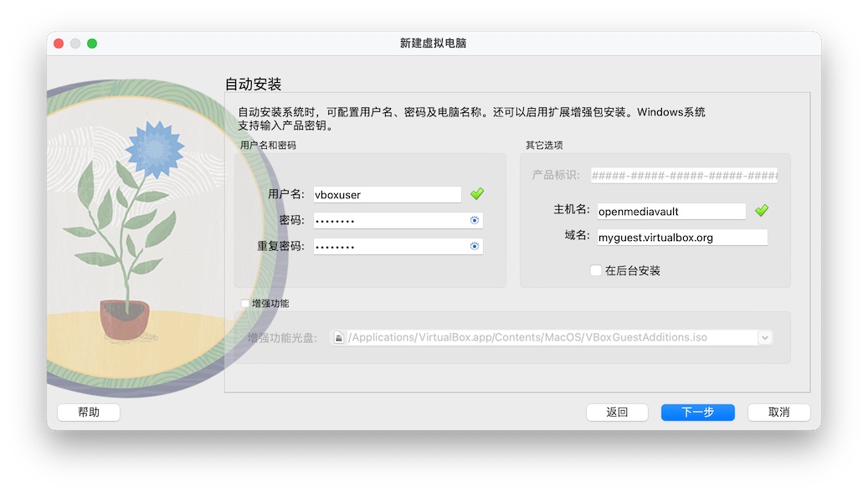Reveal the 重复密码 field with its eye icon

475,247
